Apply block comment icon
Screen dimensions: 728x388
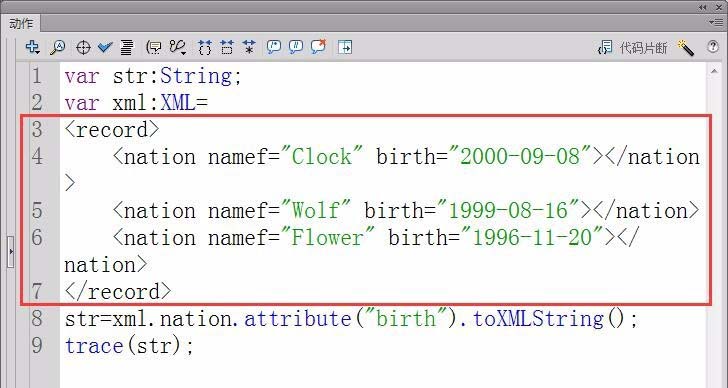point(274,47)
